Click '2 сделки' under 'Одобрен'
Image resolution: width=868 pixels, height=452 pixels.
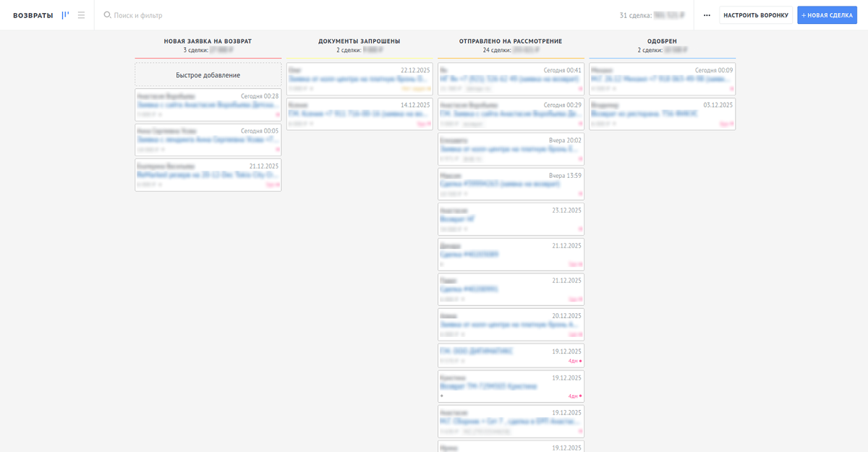pos(650,50)
